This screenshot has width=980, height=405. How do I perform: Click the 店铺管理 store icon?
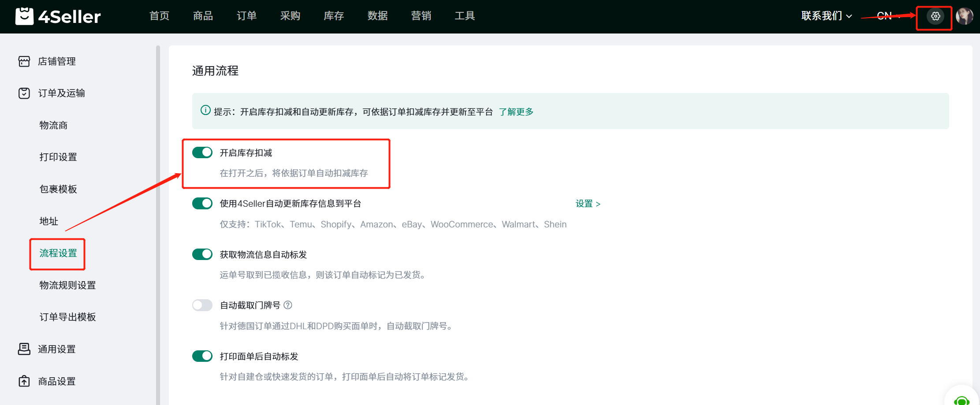click(24, 61)
